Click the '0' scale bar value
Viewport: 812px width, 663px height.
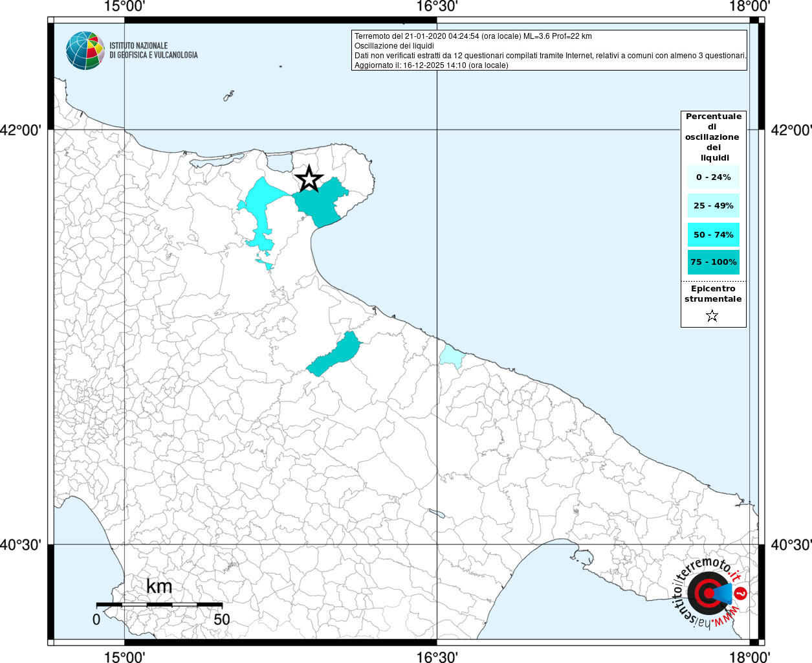pos(96,620)
